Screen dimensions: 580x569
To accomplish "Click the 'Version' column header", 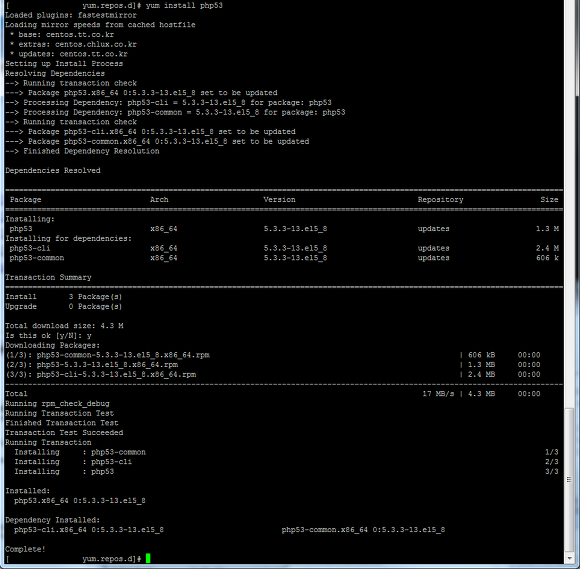I will click(x=279, y=200).
